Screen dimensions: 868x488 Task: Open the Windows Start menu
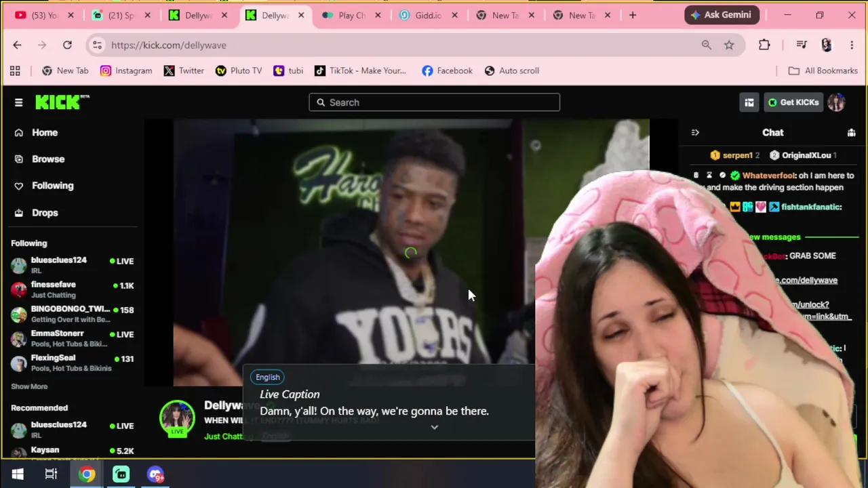18,474
